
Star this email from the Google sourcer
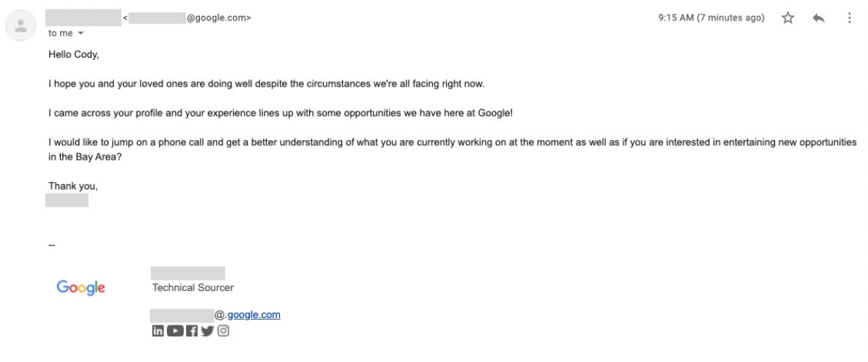pos(788,18)
